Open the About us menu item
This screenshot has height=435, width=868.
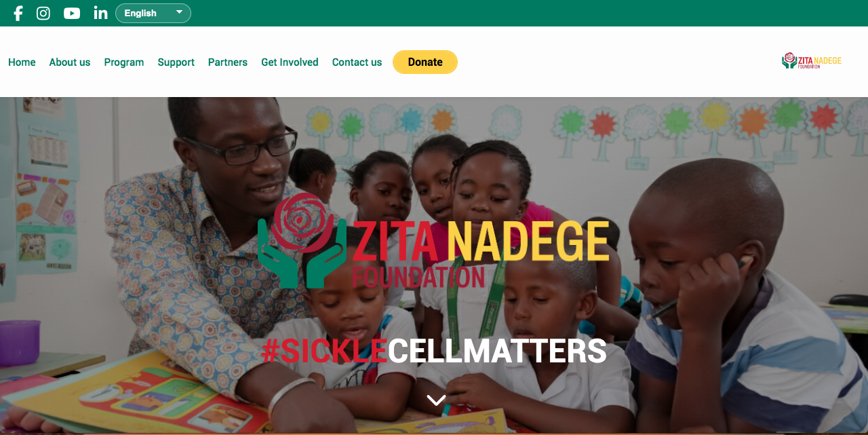(70, 62)
